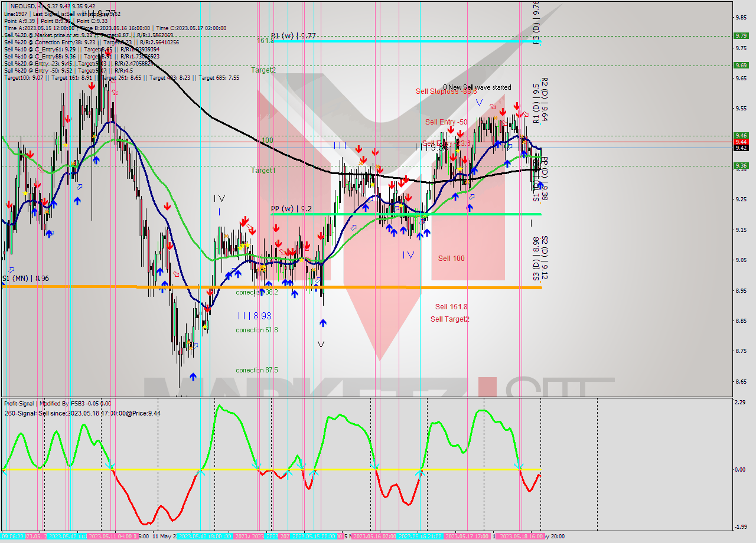Click the '100' label on red line
The width and height of the screenshot is (756, 543).
[x=268, y=140]
